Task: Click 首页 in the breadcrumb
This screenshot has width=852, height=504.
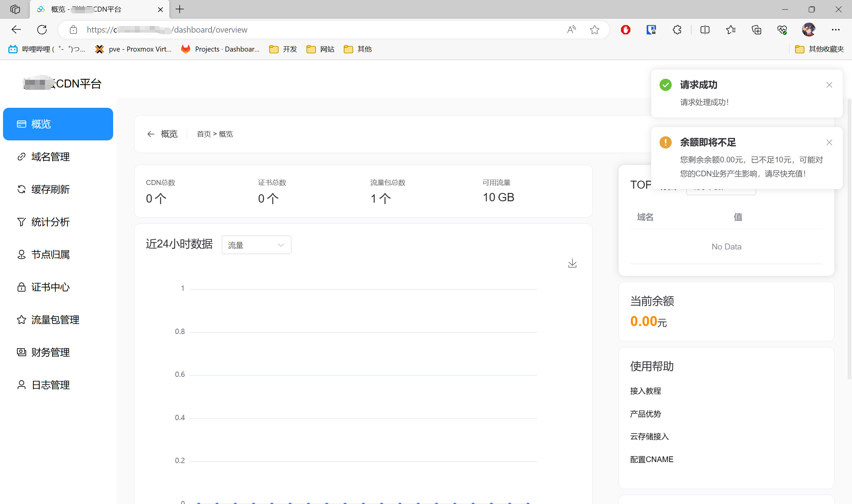Action: click(204, 134)
